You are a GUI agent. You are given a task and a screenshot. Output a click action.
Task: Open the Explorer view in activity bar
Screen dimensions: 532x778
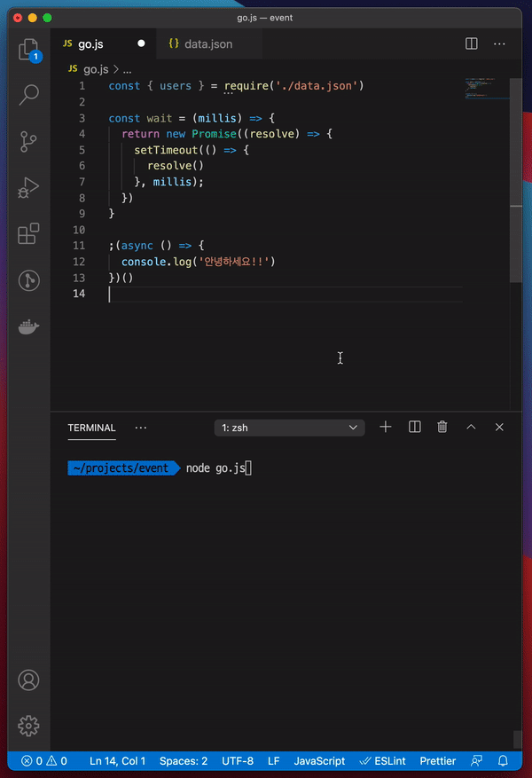pos(28,49)
